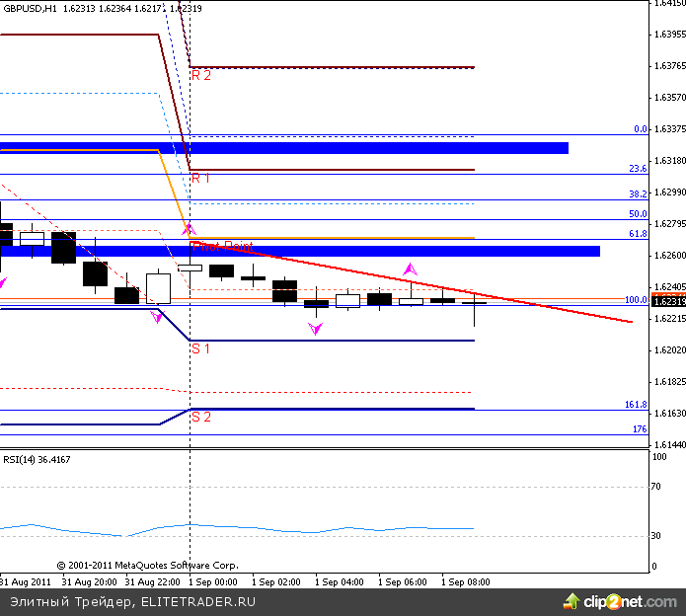The width and height of the screenshot is (686, 616).
Task: Open the clip2net.com link
Action: click(x=628, y=600)
